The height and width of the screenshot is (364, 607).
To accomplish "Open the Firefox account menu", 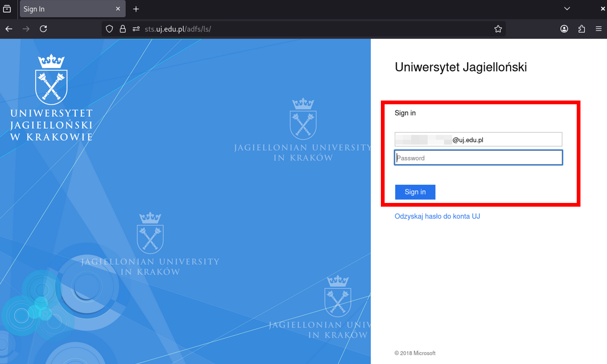I will [x=564, y=29].
